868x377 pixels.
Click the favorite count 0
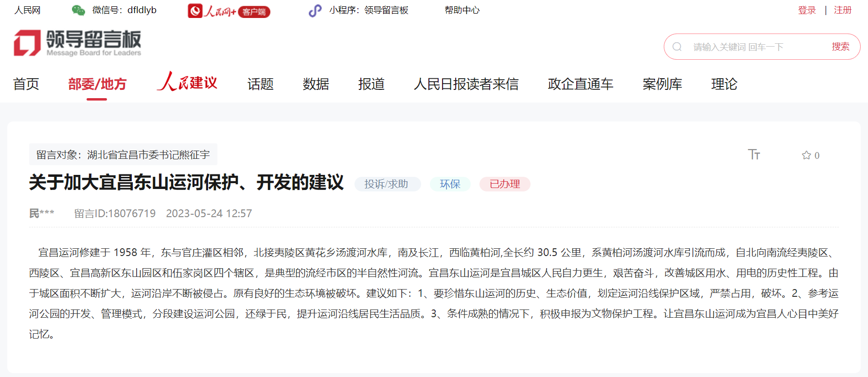[817, 155]
